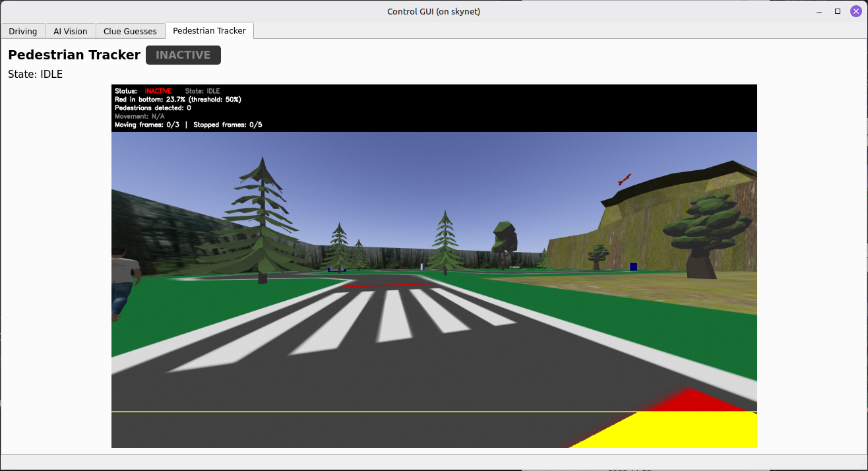Image resolution: width=868 pixels, height=471 pixels.
Task: Click the red detection marker on the cliff
Action: (x=624, y=179)
